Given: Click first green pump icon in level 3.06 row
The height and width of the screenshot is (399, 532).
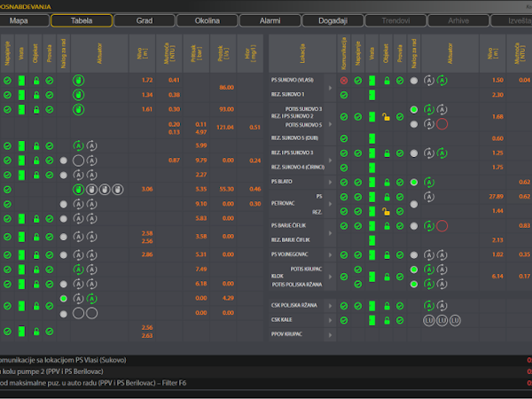Looking at the screenshot, I should click(78, 190).
